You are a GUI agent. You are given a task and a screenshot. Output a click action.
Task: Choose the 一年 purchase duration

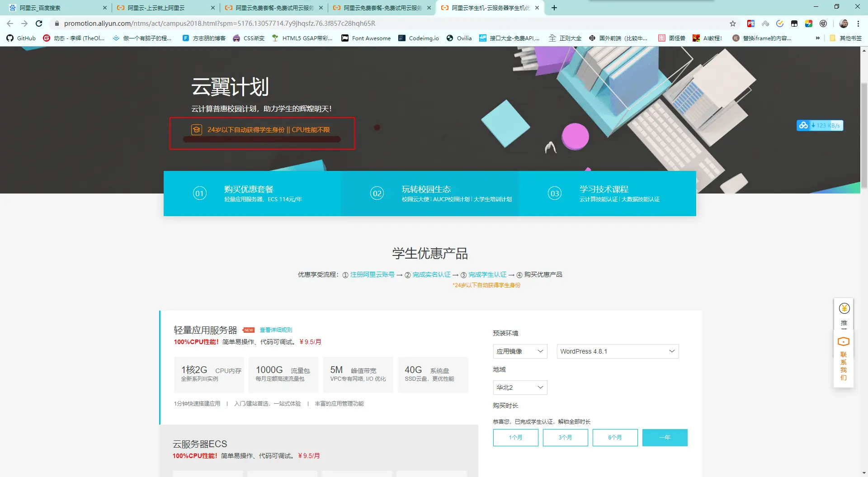[665, 438]
